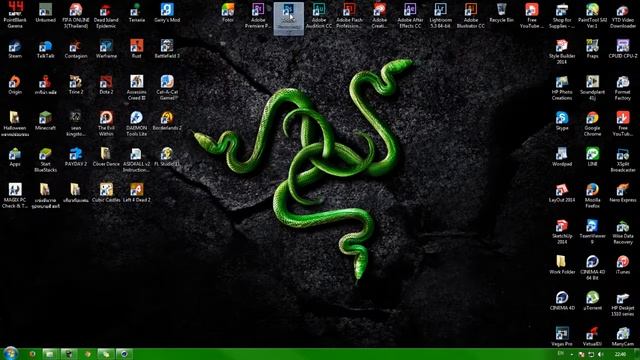Launch the Unturned game shortcut
Screen dimensions: 640x360
45,13
